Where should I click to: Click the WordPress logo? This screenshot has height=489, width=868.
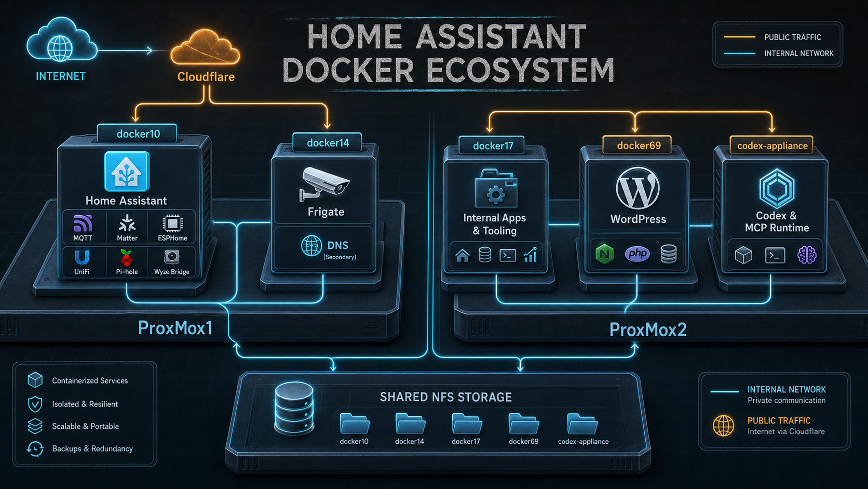tap(638, 188)
